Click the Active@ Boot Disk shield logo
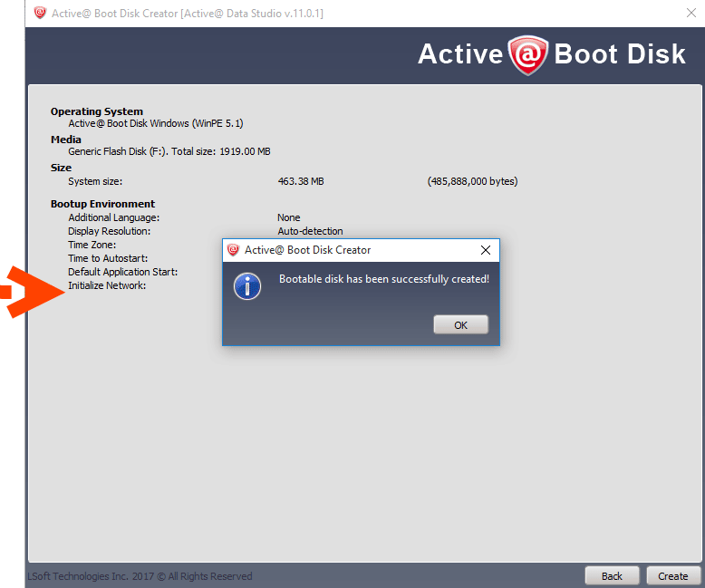The width and height of the screenshot is (705, 588). pyautogui.click(x=528, y=55)
